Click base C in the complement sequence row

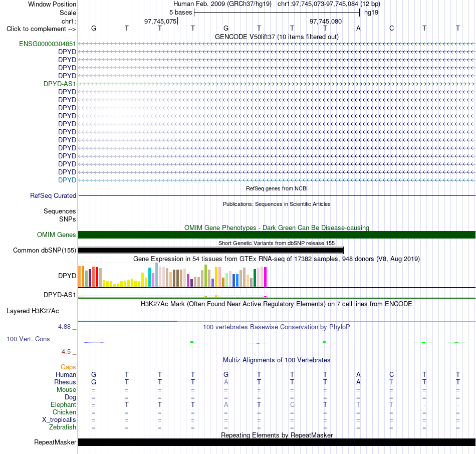391,29
